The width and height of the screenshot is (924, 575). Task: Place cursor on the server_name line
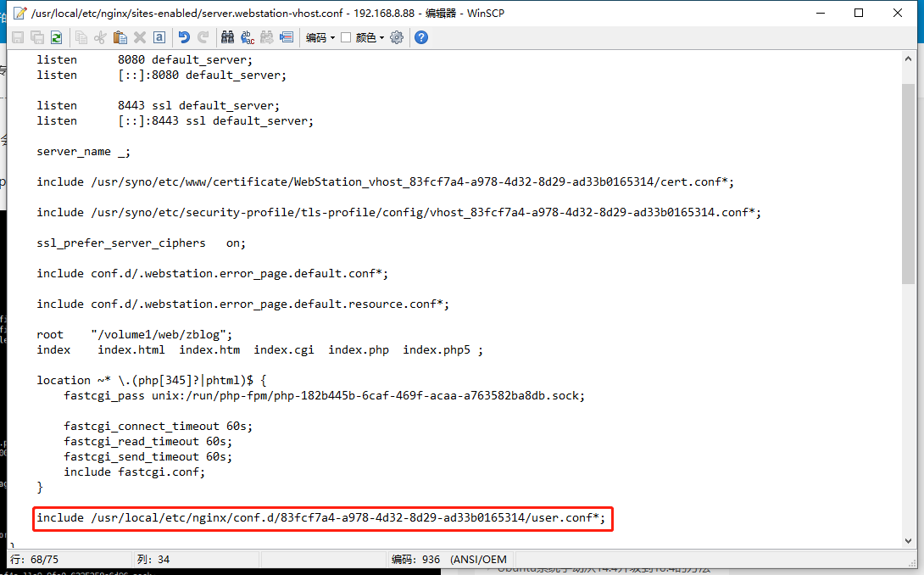83,151
